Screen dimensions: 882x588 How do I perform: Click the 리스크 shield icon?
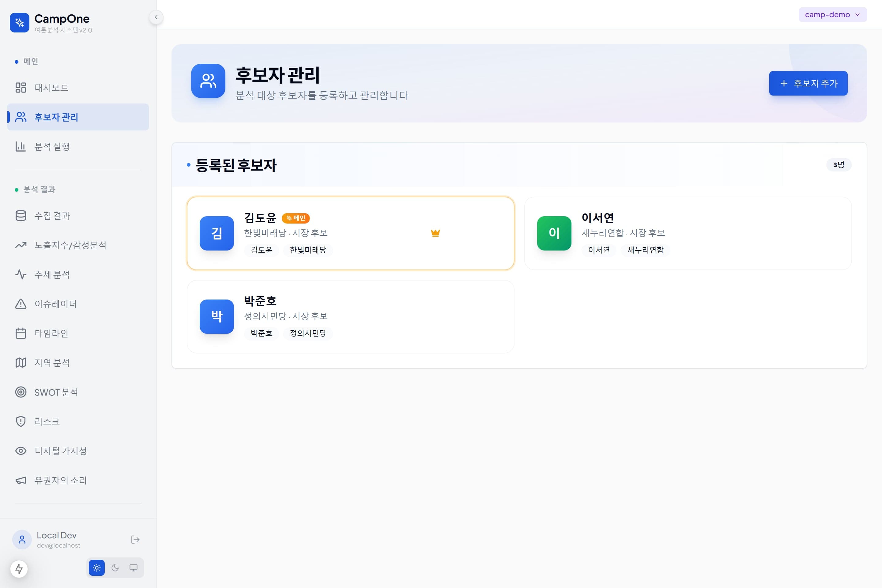(x=21, y=421)
